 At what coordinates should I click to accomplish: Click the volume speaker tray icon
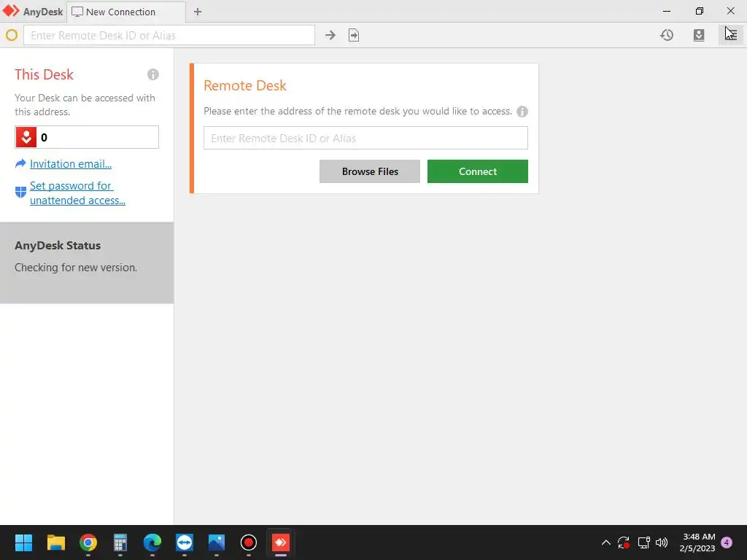[x=662, y=542]
